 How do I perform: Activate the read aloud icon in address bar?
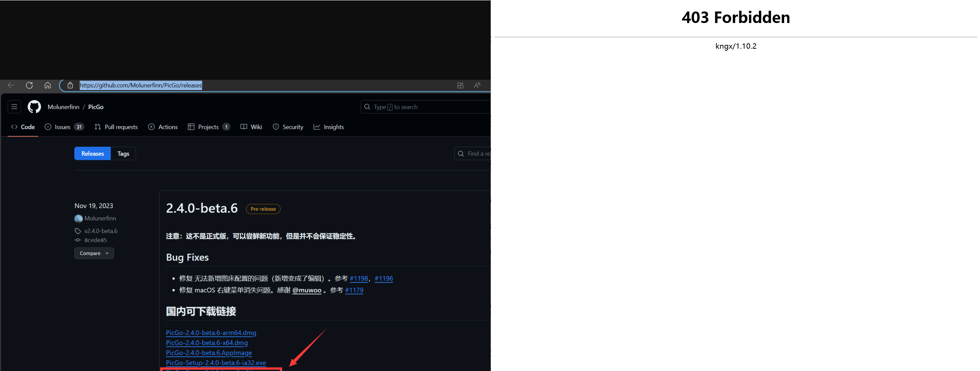click(477, 85)
